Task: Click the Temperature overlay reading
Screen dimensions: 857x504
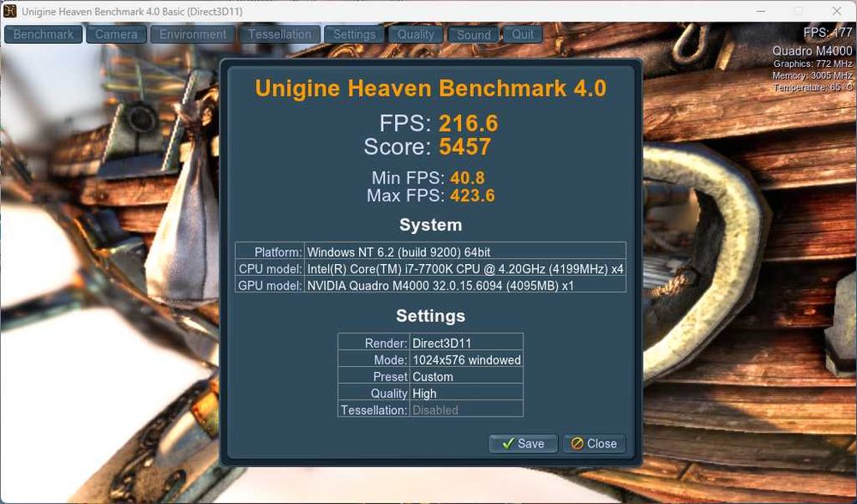Action: tap(812, 87)
